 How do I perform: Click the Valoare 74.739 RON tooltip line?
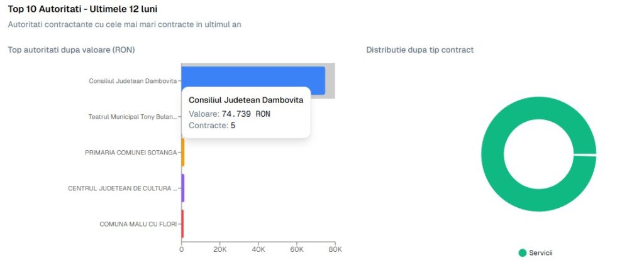pos(230,114)
